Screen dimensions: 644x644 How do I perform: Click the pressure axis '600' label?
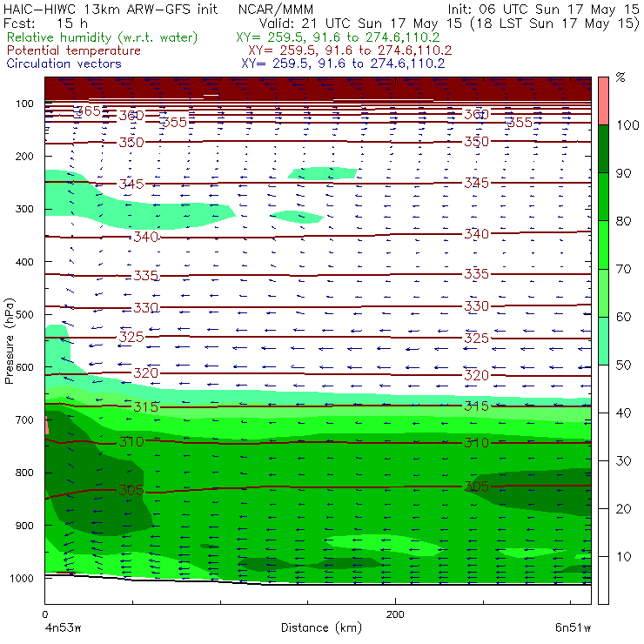pyautogui.click(x=24, y=367)
